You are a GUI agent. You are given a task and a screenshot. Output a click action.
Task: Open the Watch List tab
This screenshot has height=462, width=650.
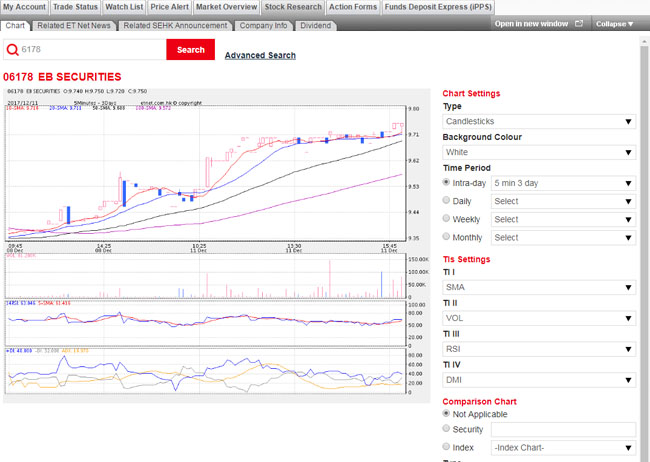[x=124, y=7]
